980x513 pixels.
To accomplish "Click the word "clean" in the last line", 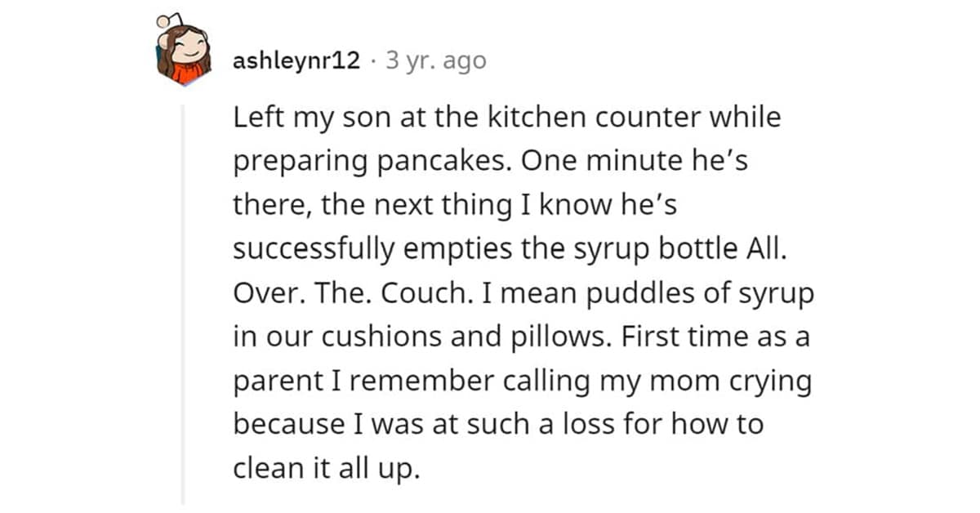I will tap(264, 471).
